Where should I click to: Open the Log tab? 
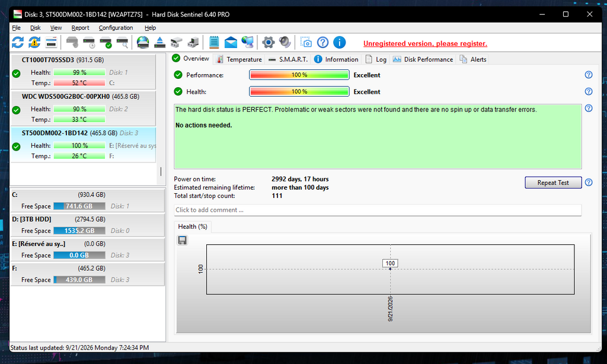click(x=376, y=59)
